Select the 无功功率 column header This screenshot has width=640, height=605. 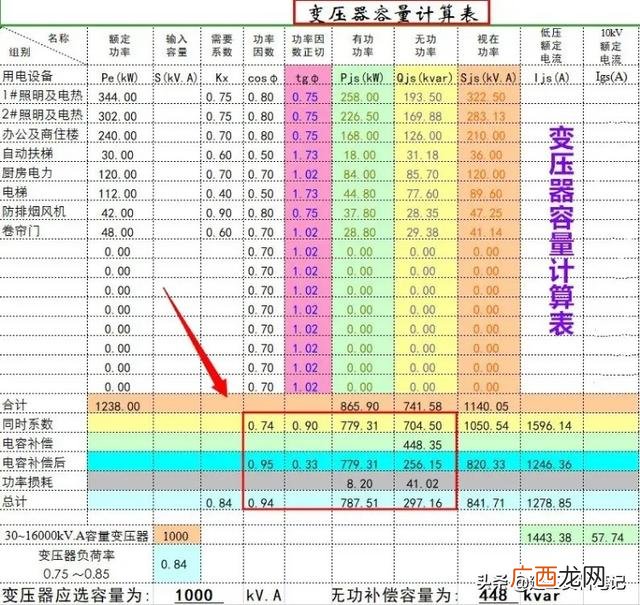click(x=426, y=45)
